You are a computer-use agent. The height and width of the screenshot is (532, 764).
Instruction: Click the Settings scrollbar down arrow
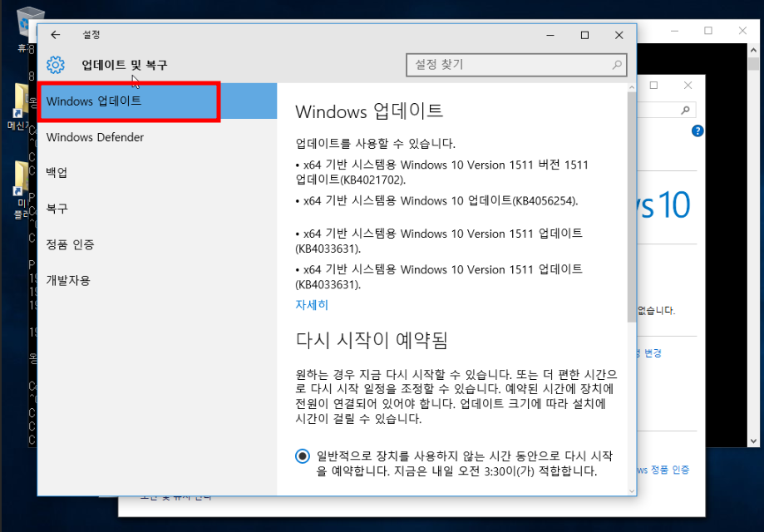coord(632,491)
